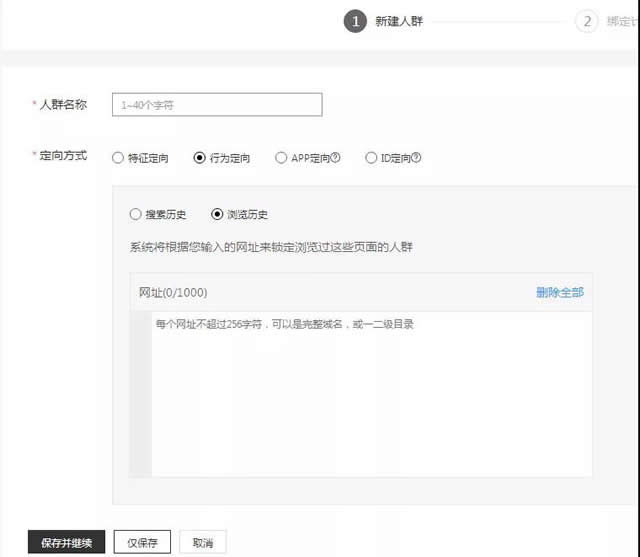
Task: Click the step 2 circle indicator
Action: pyautogui.click(x=586, y=21)
